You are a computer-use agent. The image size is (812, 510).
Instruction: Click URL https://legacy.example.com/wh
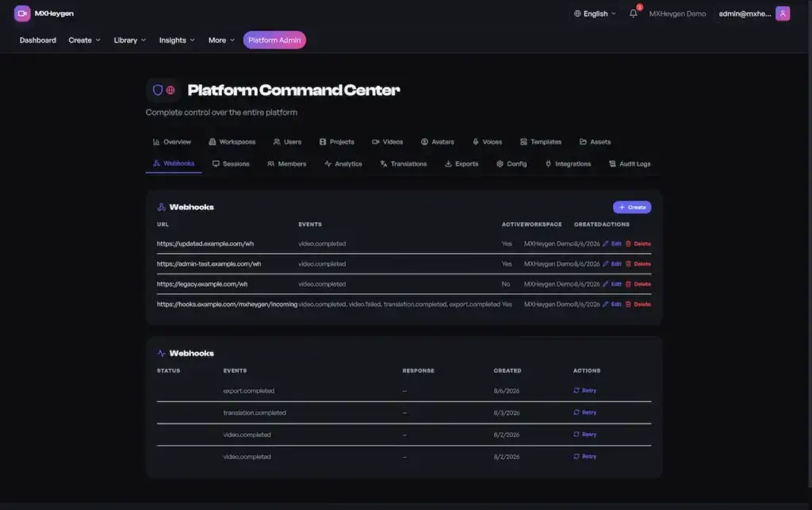(x=202, y=284)
